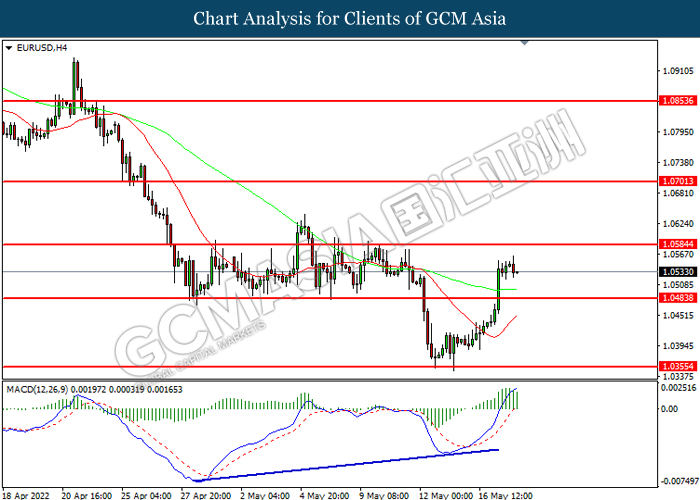Click the chart shift triangle marker

click(x=525, y=43)
